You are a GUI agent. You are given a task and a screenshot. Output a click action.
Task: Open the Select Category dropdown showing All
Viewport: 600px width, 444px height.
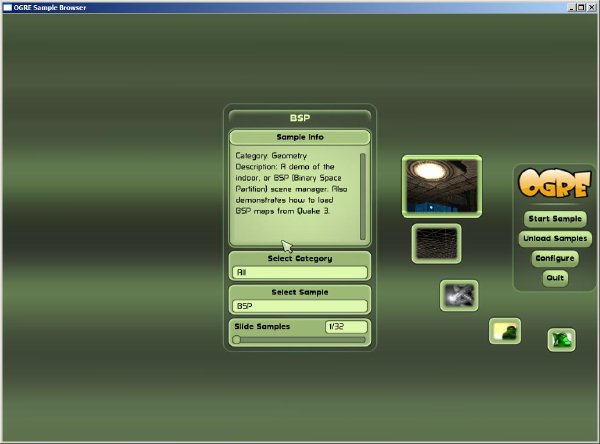(300, 273)
